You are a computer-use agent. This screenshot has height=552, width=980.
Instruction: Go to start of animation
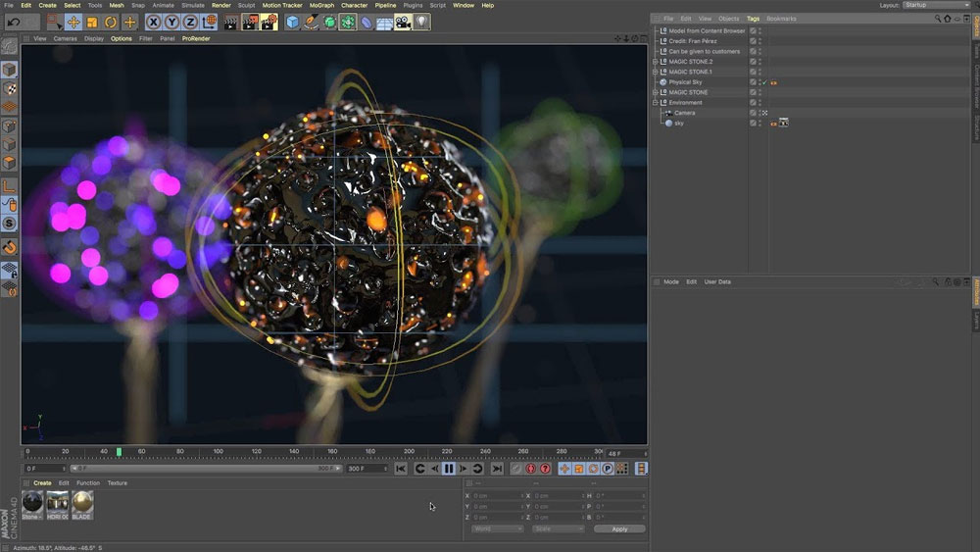pos(401,469)
